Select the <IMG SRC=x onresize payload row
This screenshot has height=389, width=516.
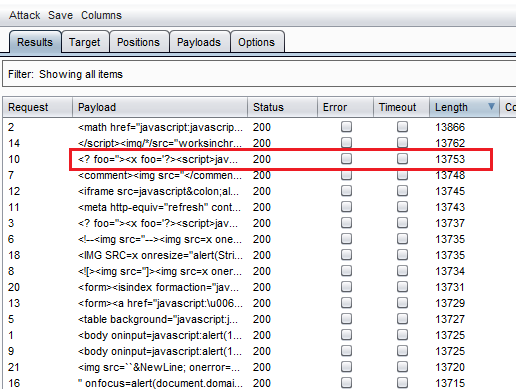point(160,255)
